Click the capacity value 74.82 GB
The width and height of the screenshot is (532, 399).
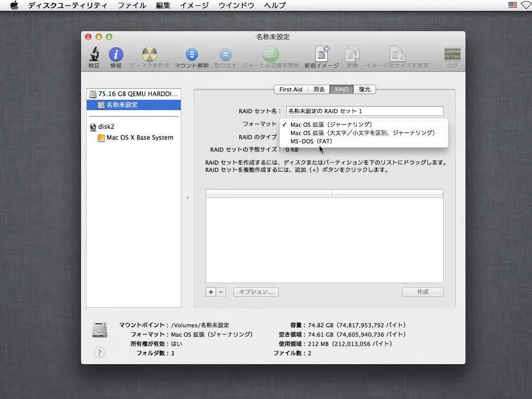click(x=321, y=325)
